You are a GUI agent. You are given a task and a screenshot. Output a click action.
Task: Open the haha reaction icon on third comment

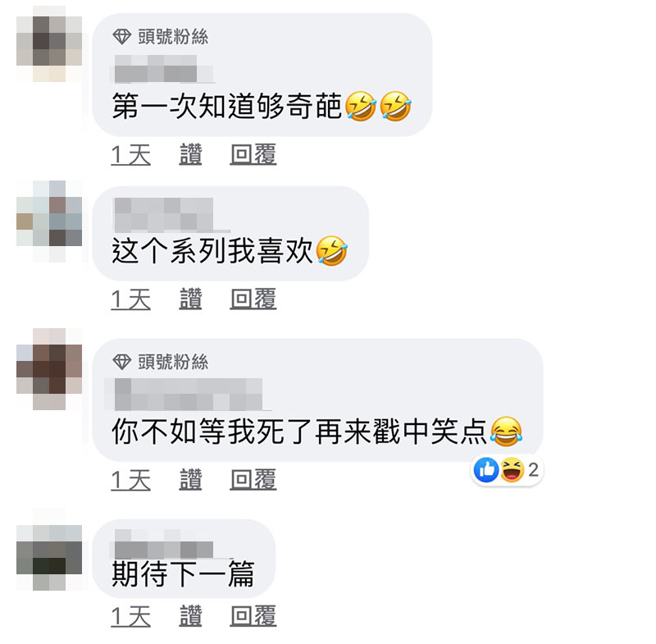point(512,470)
